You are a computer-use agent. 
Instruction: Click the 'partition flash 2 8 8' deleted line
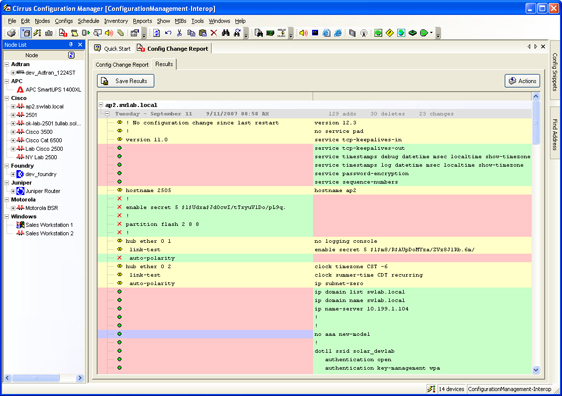pos(162,224)
